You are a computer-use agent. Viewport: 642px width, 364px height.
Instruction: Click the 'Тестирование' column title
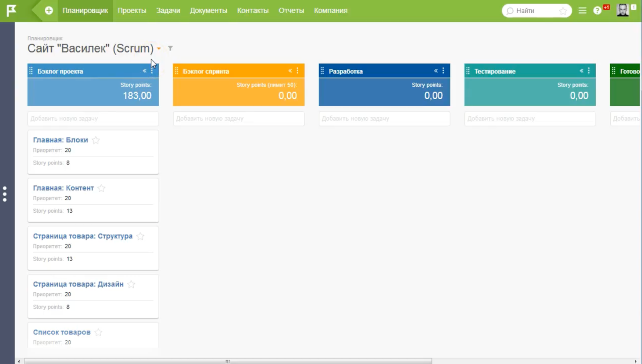495,71
